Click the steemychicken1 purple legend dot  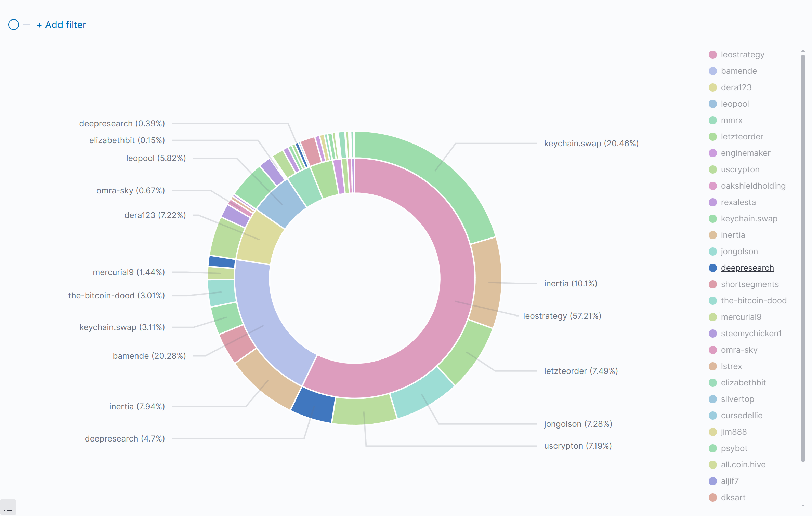point(713,334)
